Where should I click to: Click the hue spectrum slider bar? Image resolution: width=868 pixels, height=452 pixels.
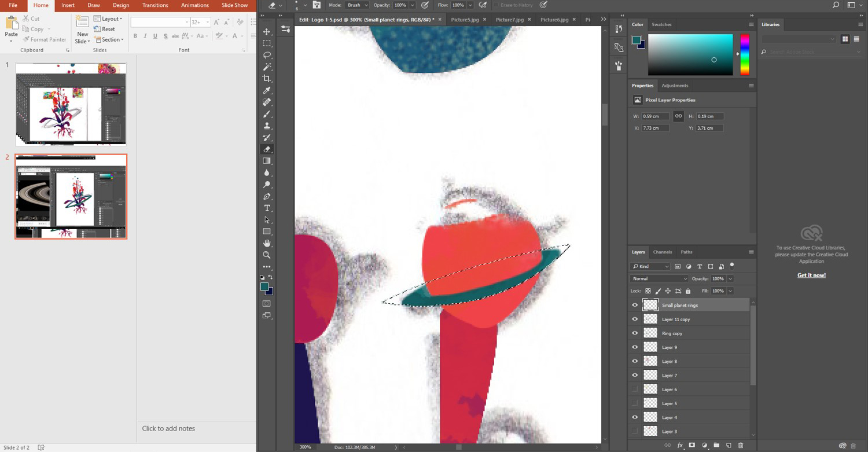(745, 54)
